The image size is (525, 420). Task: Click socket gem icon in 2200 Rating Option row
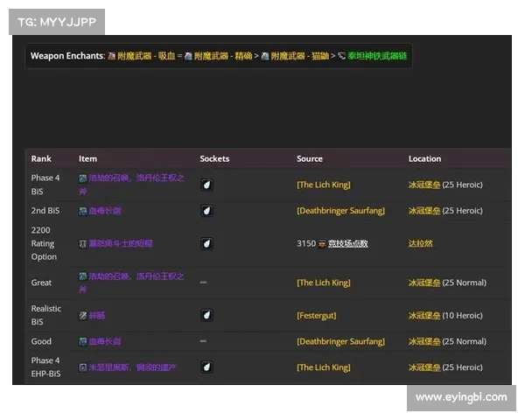click(x=206, y=243)
